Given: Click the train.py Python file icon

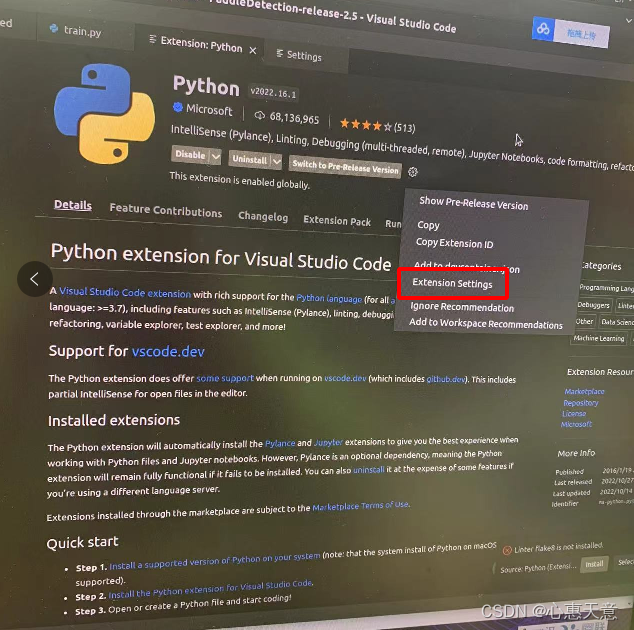Looking at the screenshot, I should pos(53,28).
